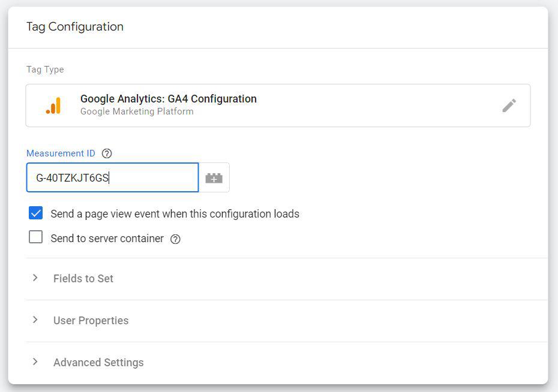Viewport: 558px width, 392px height.
Task: Select the GA4 Configuration tag type card
Action: click(x=278, y=104)
